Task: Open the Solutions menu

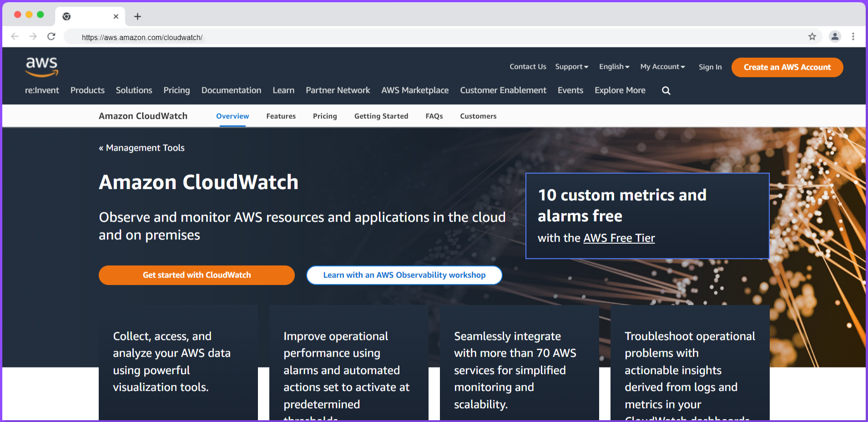Action: click(134, 90)
